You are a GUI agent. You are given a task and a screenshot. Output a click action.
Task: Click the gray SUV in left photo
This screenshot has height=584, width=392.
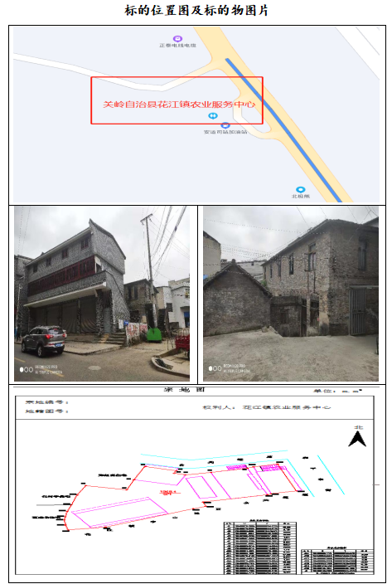pyautogui.click(x=44, y=340)
